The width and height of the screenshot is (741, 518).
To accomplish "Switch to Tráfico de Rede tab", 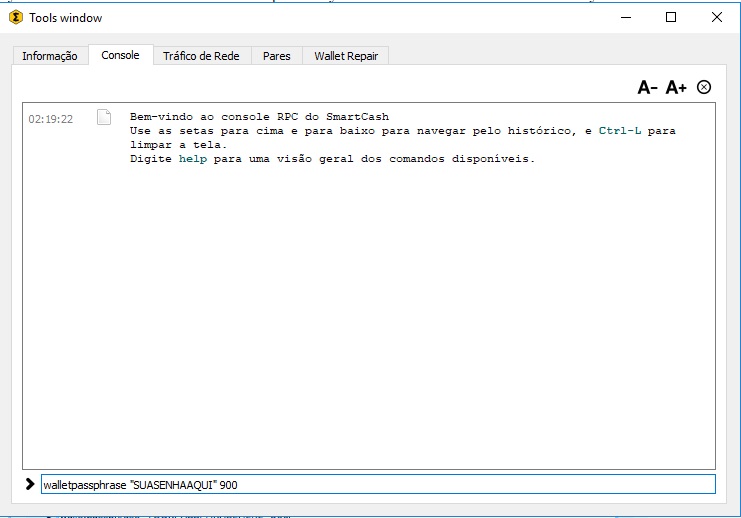I will click(x=201, y=56).
